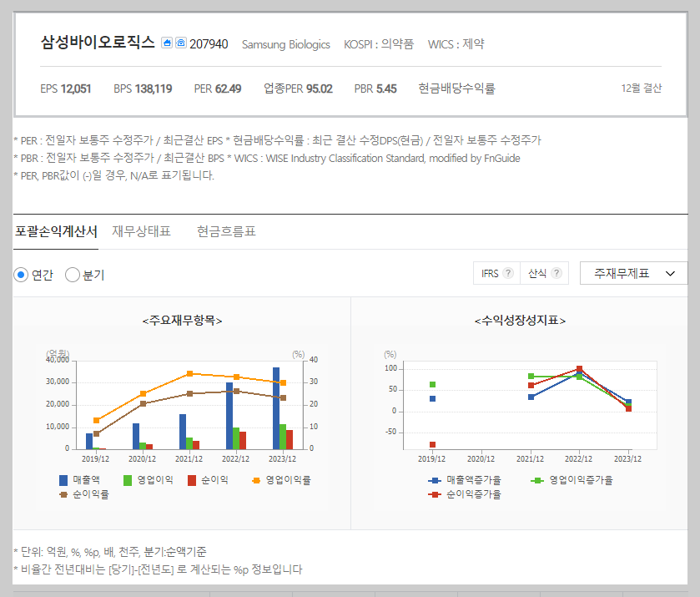
Task: Click the 2022/12 매출액 blue bar
Action: pos(229,416)
